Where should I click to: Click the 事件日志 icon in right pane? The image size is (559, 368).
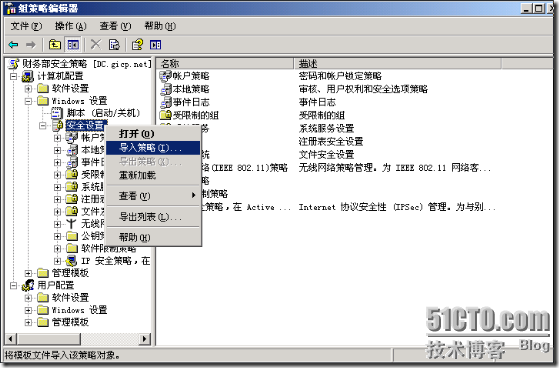pyautogui.click(x=166, y=102)
